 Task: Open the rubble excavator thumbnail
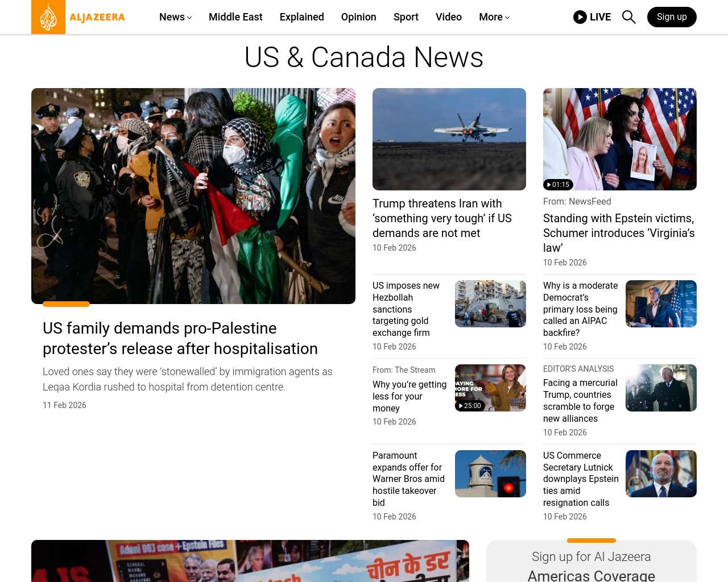[x=490, y=304]
